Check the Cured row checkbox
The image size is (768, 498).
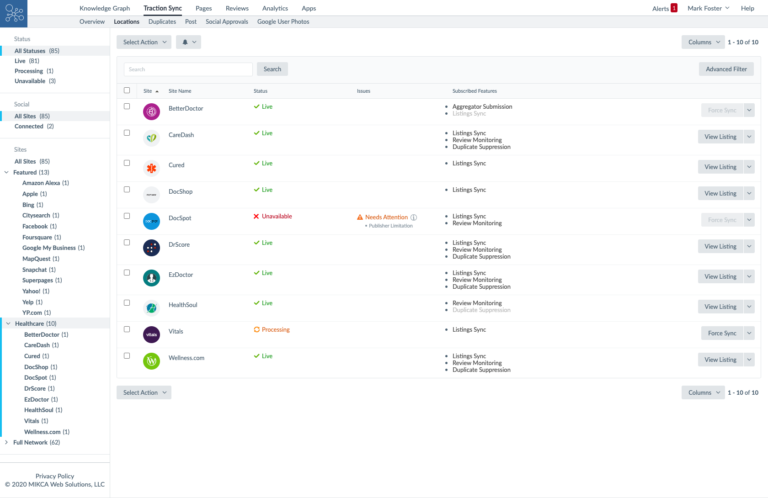pos(127,163)
